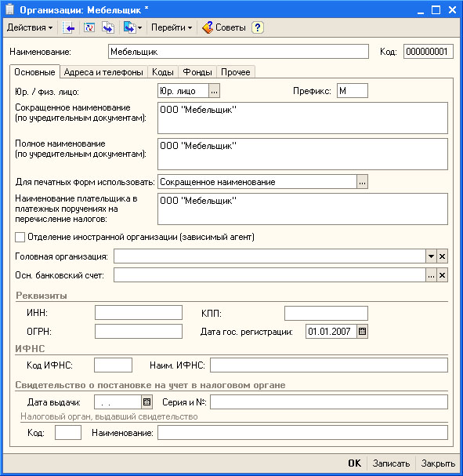Maximize the Организации window
The width and height of the screenshot is (463, 476).
coord(436,10)
